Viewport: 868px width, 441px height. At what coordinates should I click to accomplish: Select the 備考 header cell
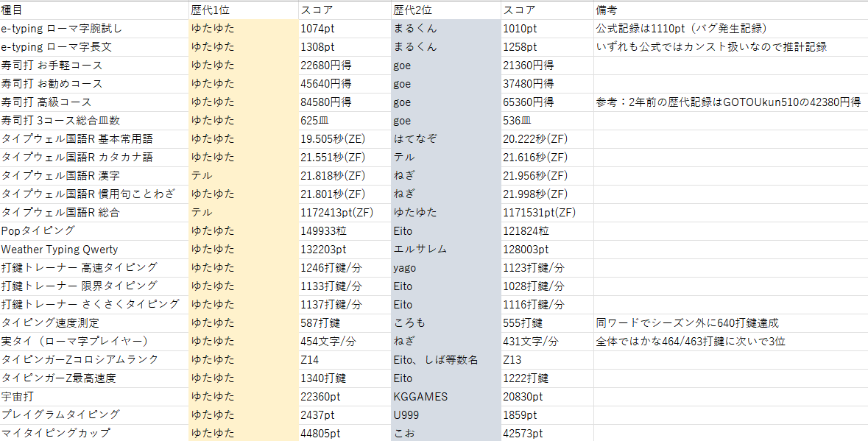click(x=731, y=10)
